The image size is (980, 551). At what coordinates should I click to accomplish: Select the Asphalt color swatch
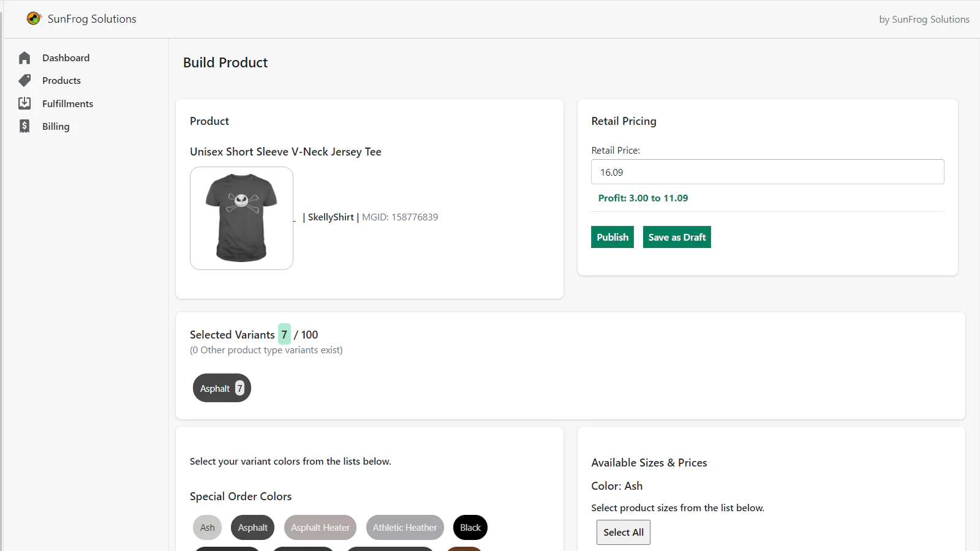252,527
